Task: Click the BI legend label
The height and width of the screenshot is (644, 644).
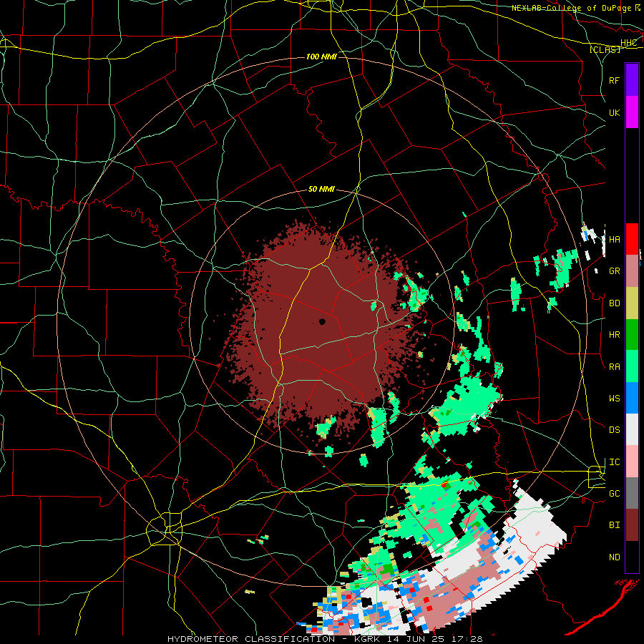Action: pyautogui.click(x=614, y=525)
